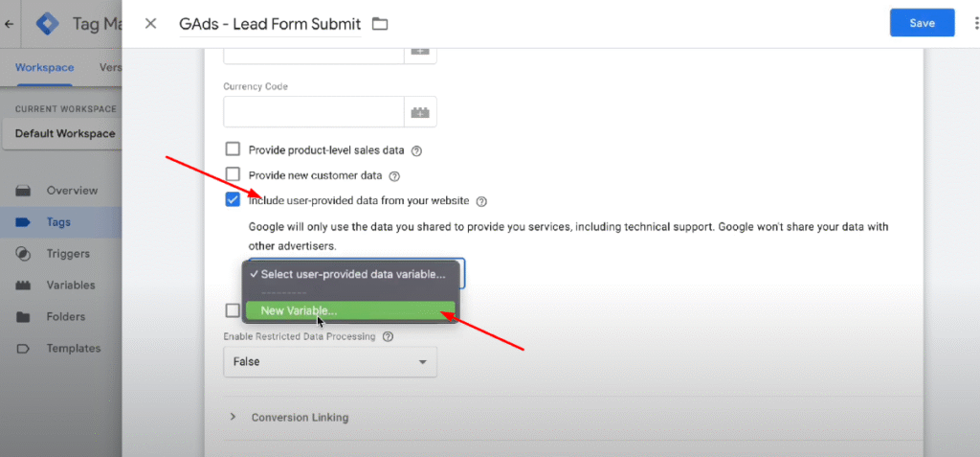This screenshot has height=457, width=980.
Task: Open Variables in the sidebar
Action: coord(71,286)
